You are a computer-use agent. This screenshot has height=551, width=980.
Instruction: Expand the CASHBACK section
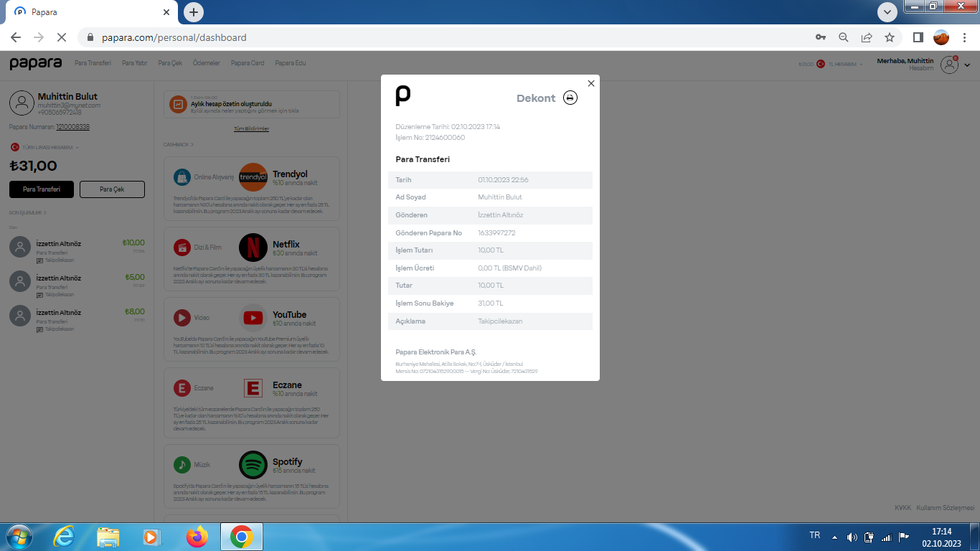178,144
